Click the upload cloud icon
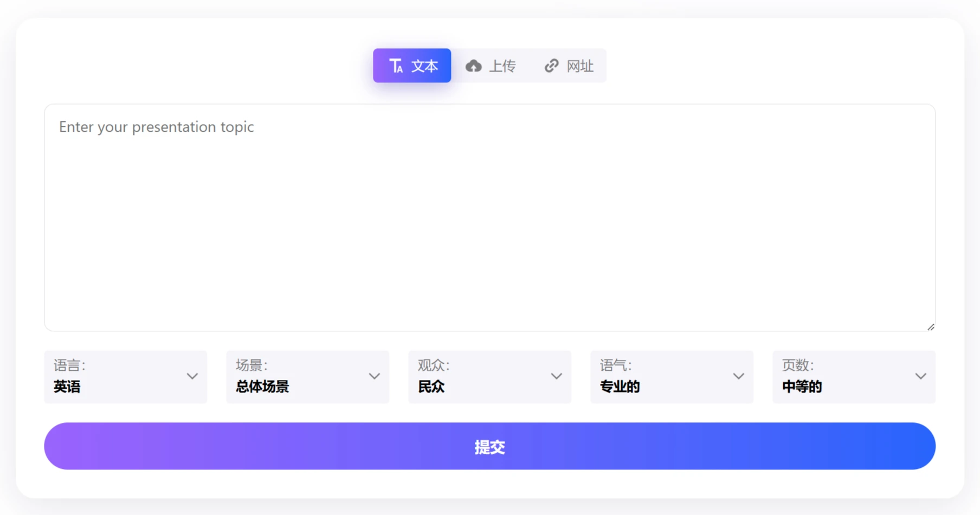Viewport: 980px width, 515px height. 474,65
